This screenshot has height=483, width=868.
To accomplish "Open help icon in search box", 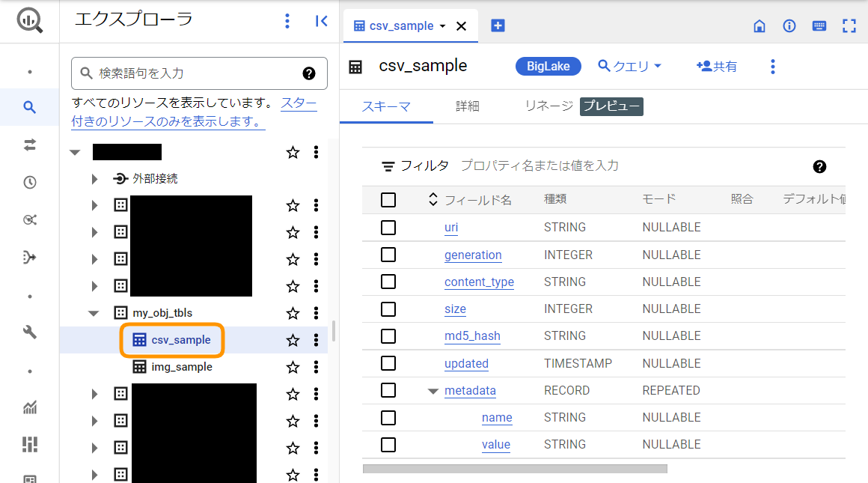I will [309, 73].
